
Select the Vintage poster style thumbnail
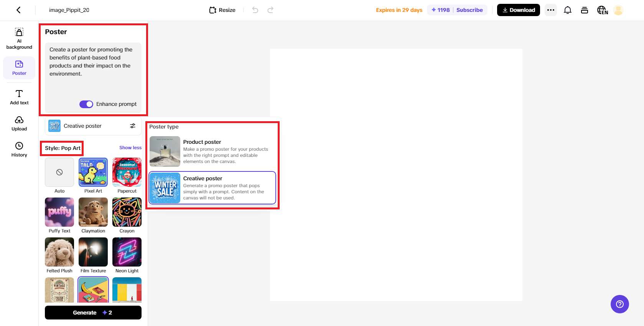coord(59,290)
